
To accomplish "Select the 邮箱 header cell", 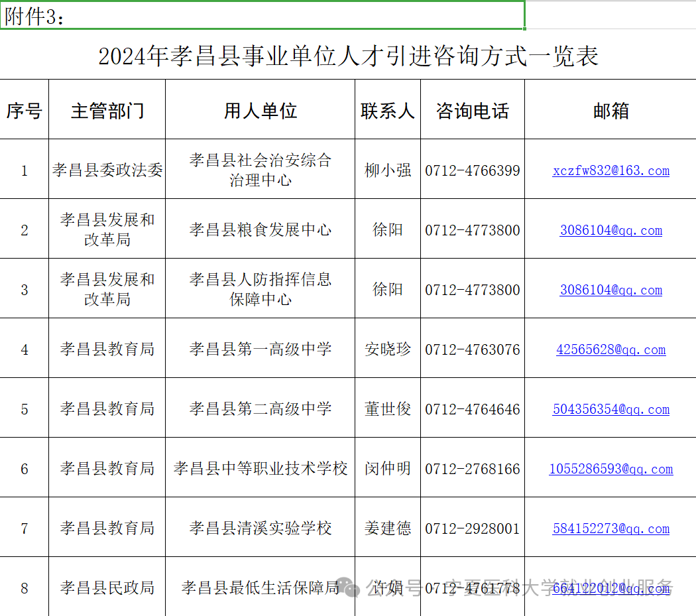I will coord(610,109).
